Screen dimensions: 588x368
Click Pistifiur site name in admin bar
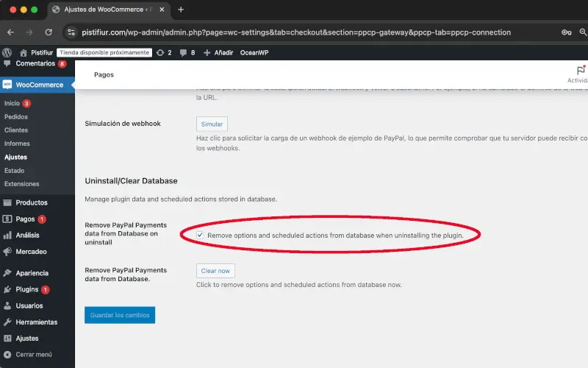[42, 52]
